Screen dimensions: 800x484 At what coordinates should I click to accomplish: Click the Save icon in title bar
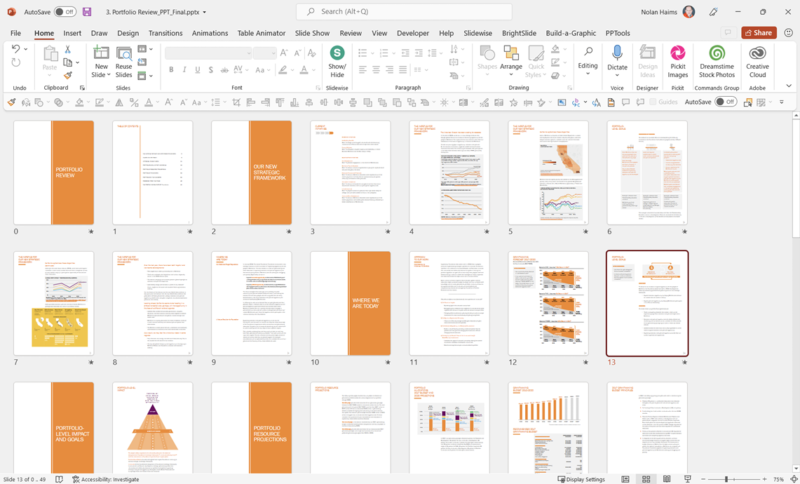coord(87,11)
